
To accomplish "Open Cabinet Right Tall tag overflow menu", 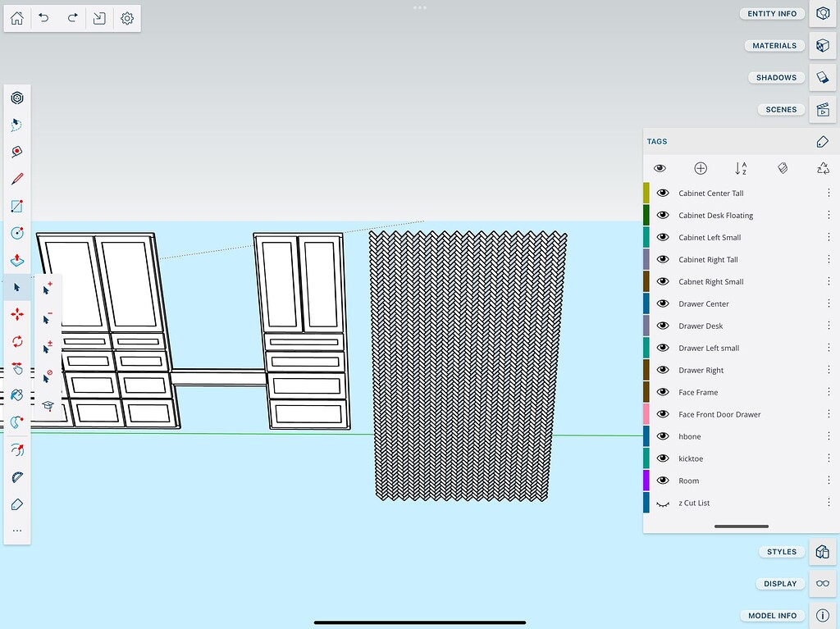I will click(829, 259).
